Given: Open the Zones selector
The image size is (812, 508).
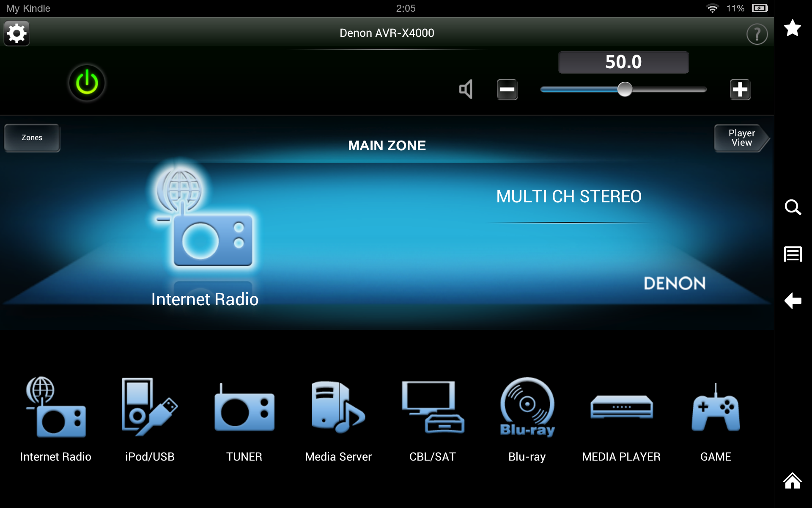Looking at the screenshot, I should click(32, 138).
